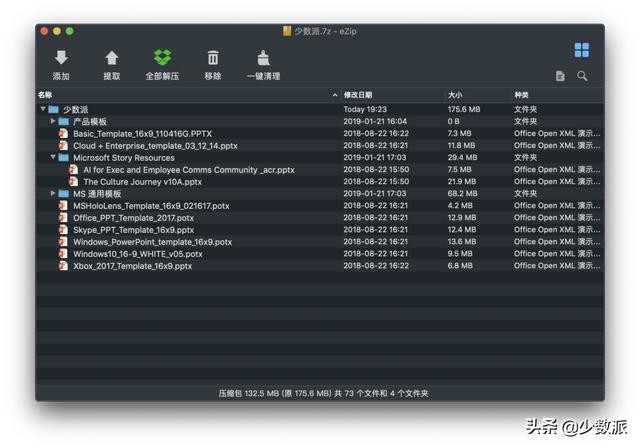This screenshot has height=448, width=640.
Task: Click the 添加 (Add) toolbar icon
Action: pos(61,58)
